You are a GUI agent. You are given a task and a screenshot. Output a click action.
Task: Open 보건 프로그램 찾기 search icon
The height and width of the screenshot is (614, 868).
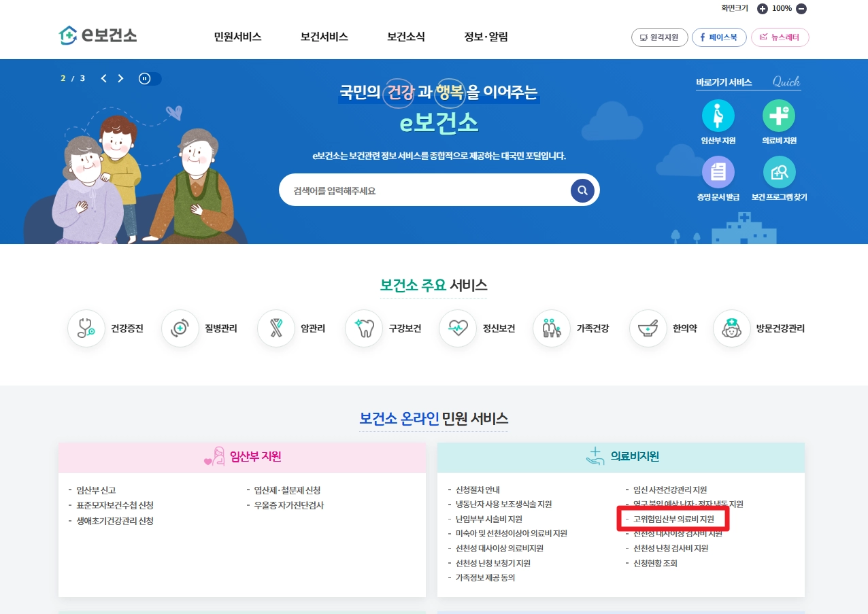click(778, 173)
